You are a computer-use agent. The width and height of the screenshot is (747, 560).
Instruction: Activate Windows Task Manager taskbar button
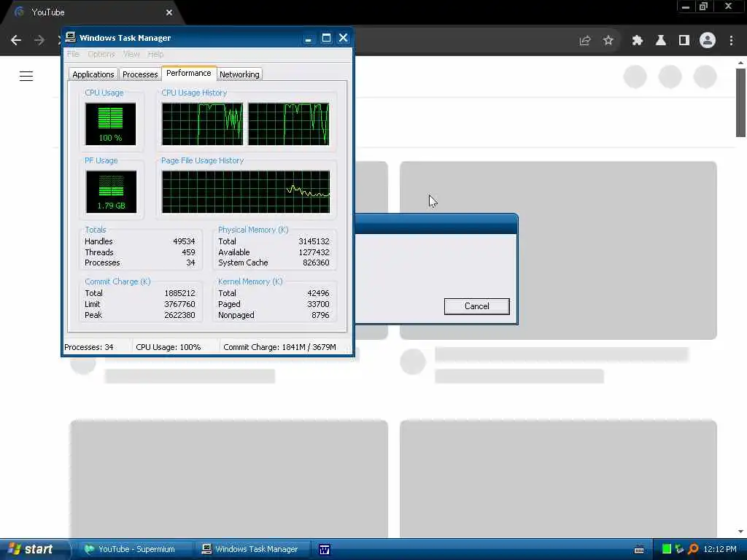(x=253, y=549)
